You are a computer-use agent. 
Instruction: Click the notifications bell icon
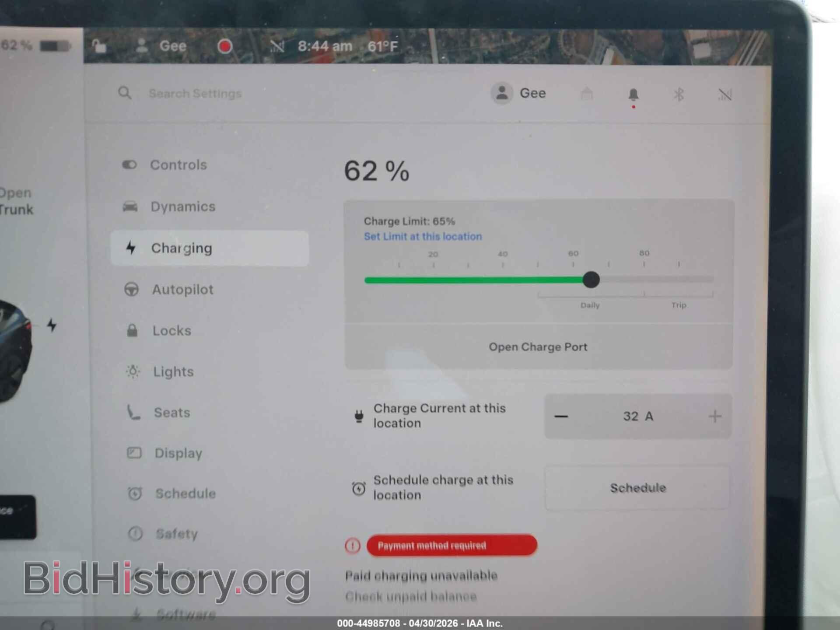(633, 94)
